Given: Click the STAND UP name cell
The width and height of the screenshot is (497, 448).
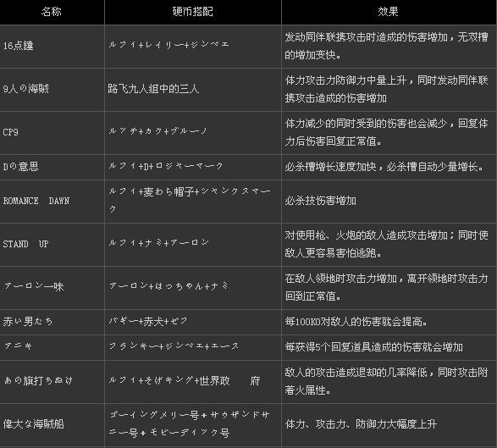Looking at the screenshot, I should coord(52,245).
